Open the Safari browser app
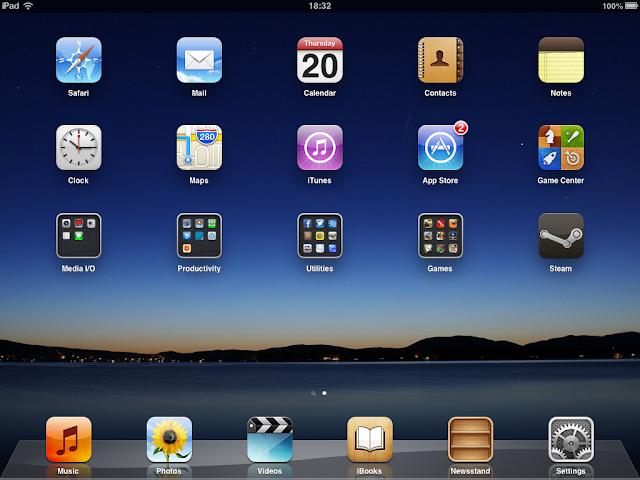Image resolution: width=640 pixels, height=480 pixels. pyautogui.click(x=79, y=60)
